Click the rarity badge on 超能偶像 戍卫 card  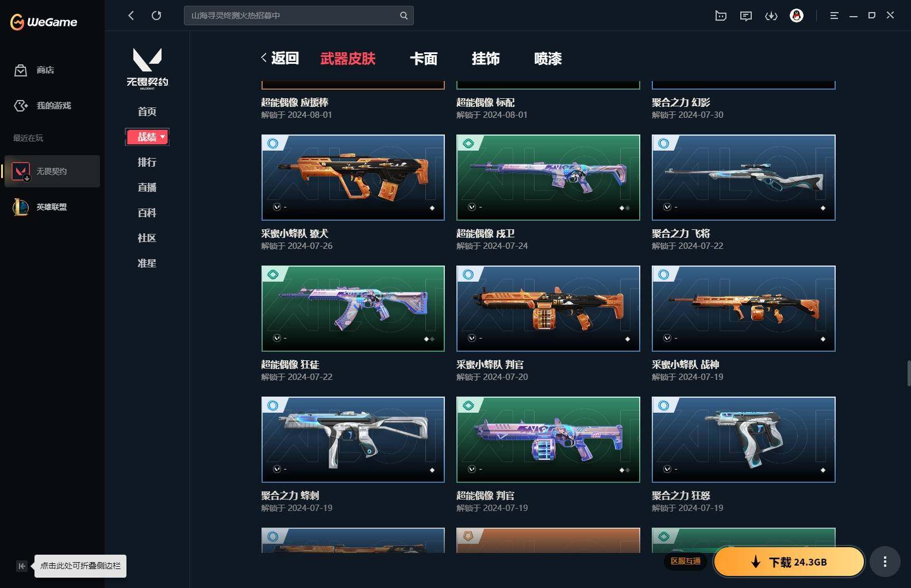coord(468,143)
